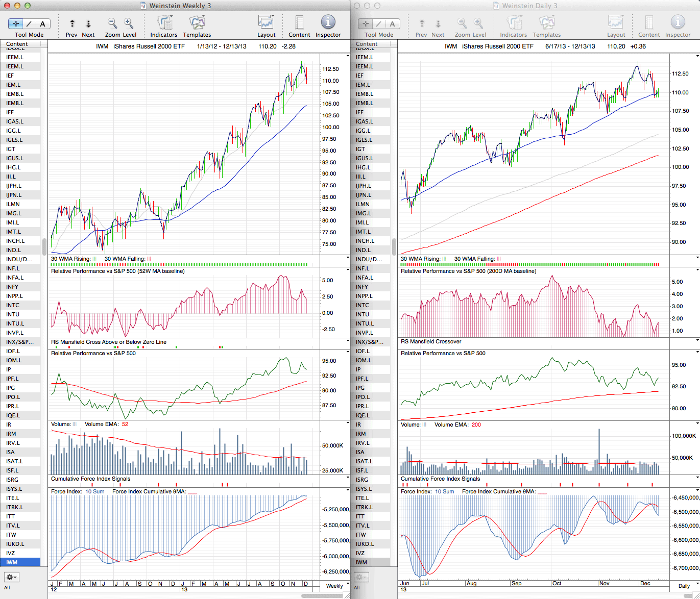This screenshot has width=700, height=599.
Task: Select IWM row in Daily window list
Action: 370,562
